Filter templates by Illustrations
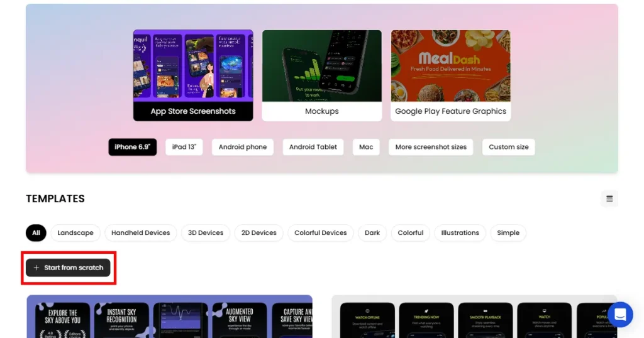644x338 pixels. (460, 233)
